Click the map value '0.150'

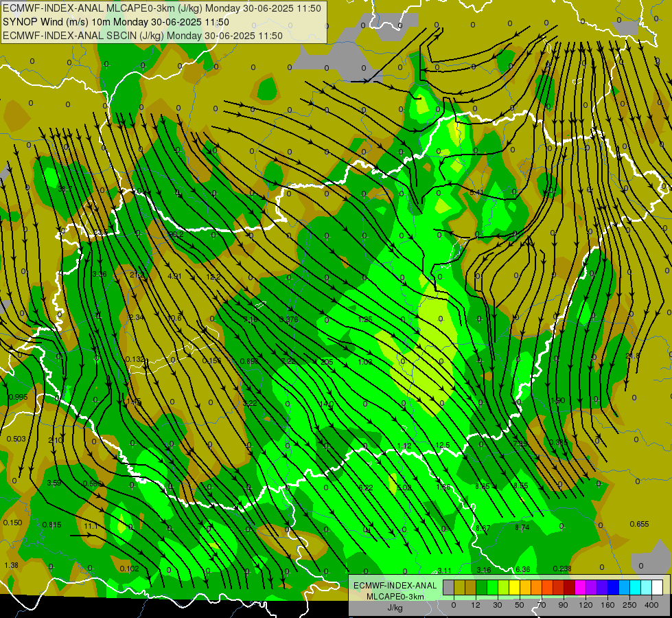[13, 523]
